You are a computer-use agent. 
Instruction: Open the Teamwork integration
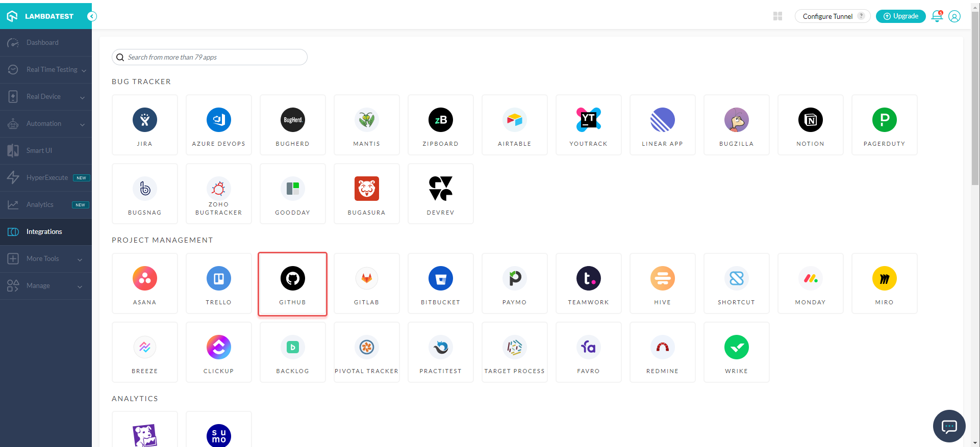click(589, 283)
